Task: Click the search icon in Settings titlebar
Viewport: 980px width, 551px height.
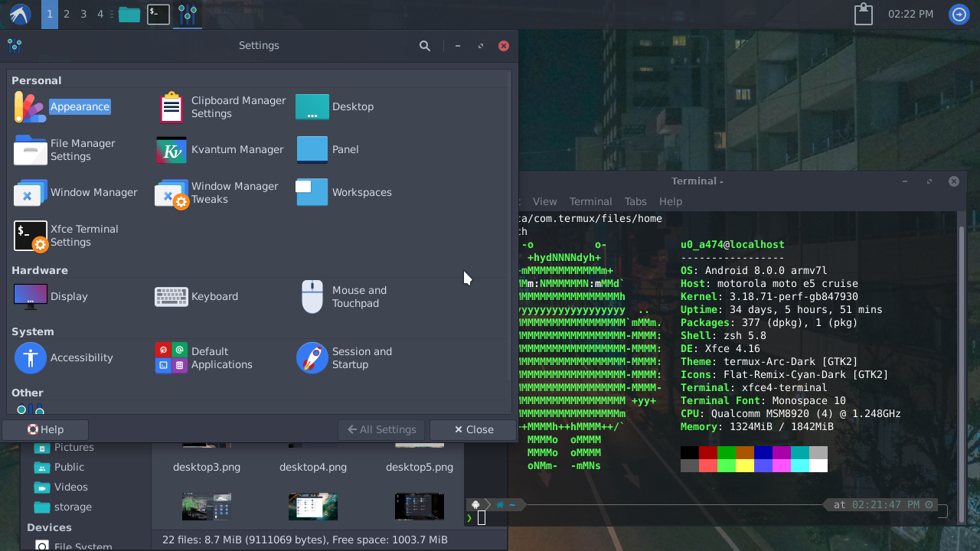Action: (x=425, y=46)
